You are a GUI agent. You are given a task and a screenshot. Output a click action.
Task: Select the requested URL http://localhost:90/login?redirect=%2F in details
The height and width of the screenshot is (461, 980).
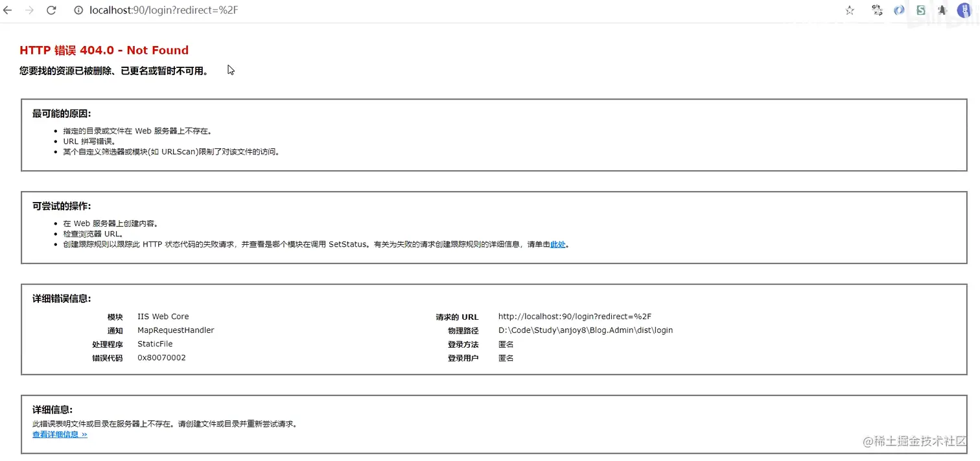click(x=575, y=317)
